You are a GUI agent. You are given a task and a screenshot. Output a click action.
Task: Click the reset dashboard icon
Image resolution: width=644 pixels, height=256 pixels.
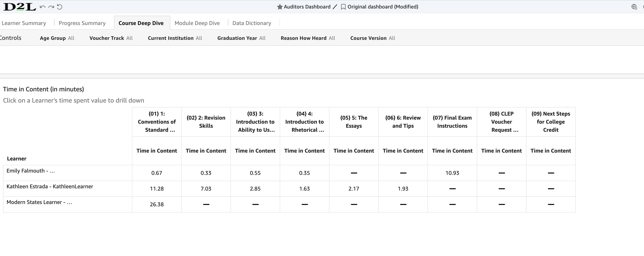[x=60, y=7]
